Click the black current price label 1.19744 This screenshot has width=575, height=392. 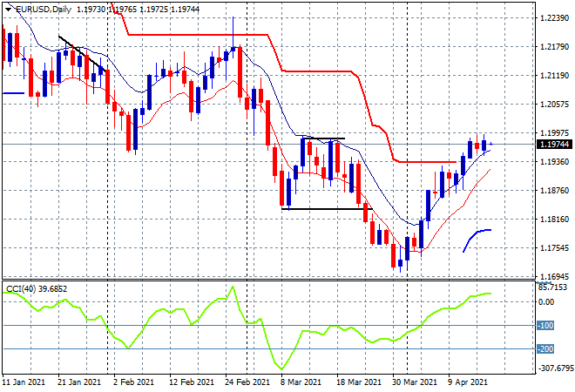pos(555,144)
